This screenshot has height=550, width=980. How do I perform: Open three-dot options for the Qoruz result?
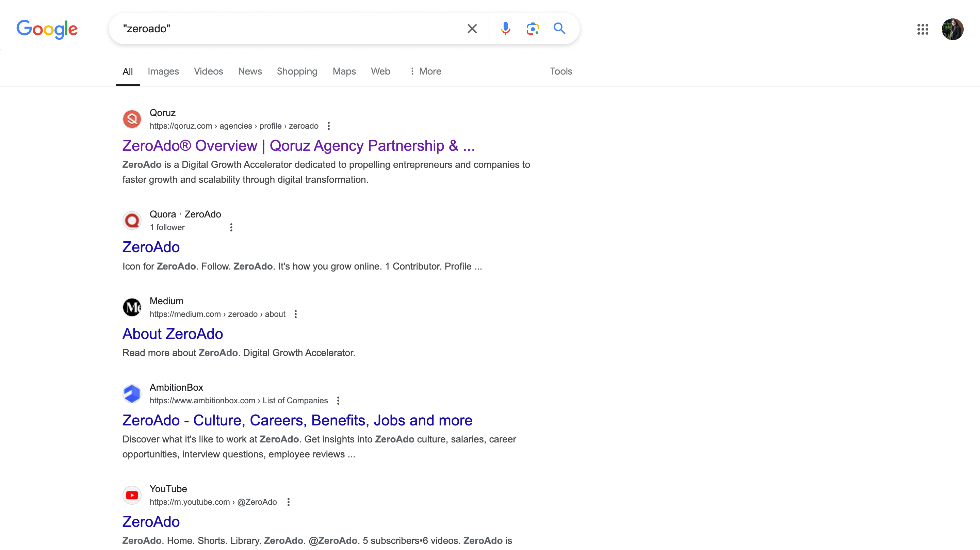pyautogui.click(x=328, y=126)
